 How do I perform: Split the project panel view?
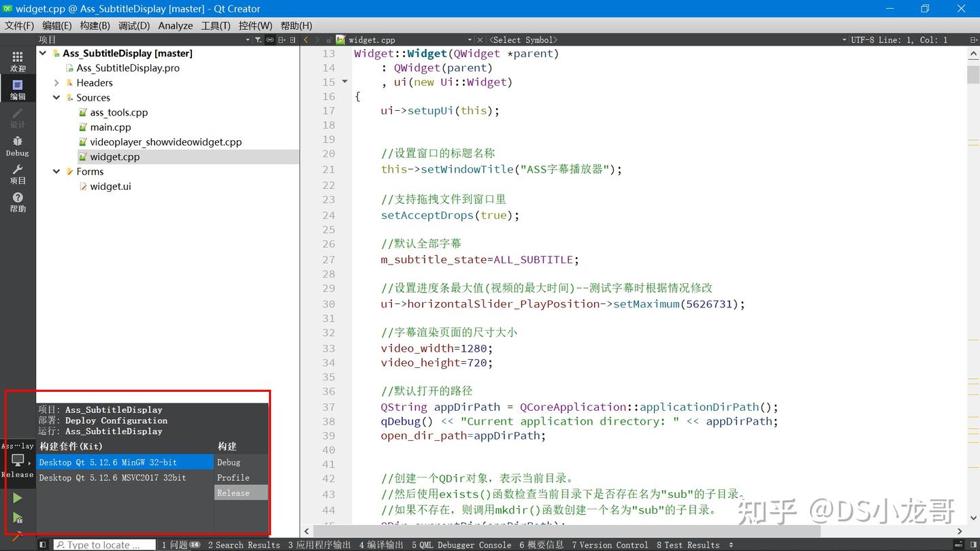click(x=282, y=40)
